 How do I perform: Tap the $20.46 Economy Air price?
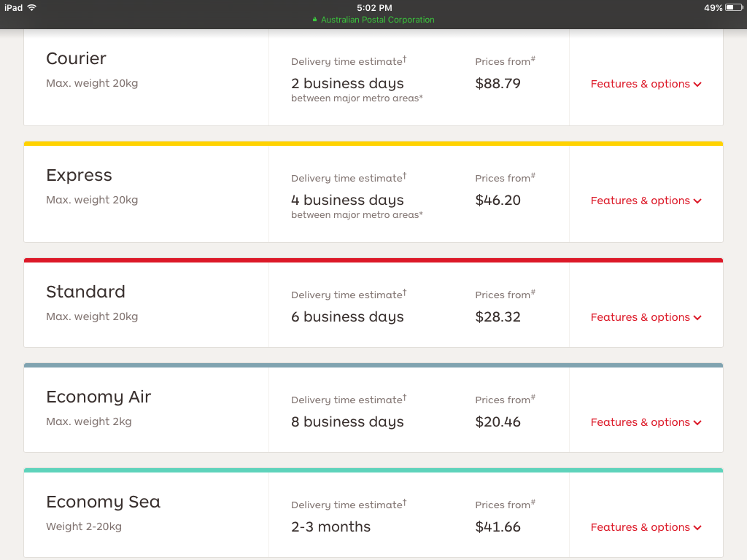(x=498, y=421)
